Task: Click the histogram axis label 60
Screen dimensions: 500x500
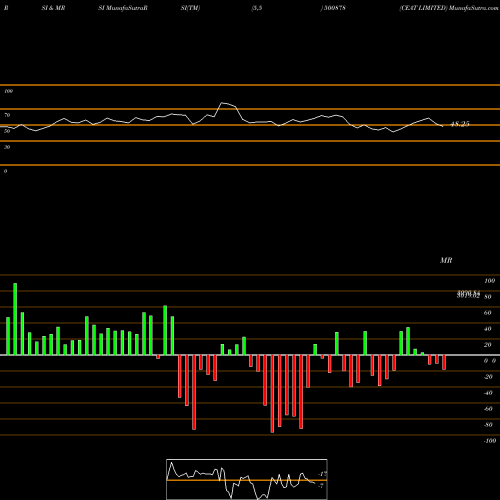Action: (x=488, y=313)
